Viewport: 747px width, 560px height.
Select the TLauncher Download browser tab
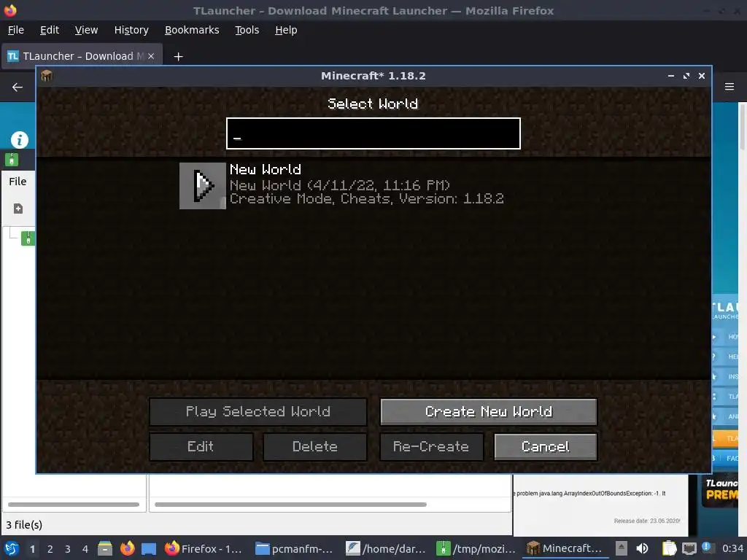82,56
